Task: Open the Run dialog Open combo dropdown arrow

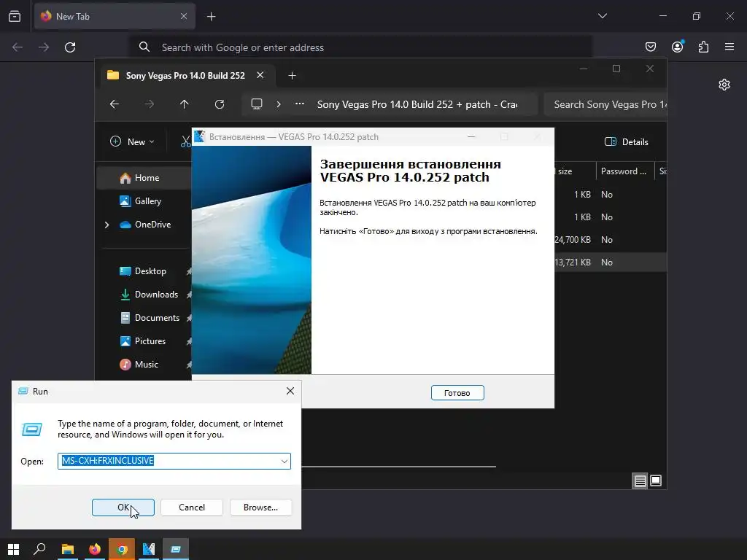Action: point(284,461)
